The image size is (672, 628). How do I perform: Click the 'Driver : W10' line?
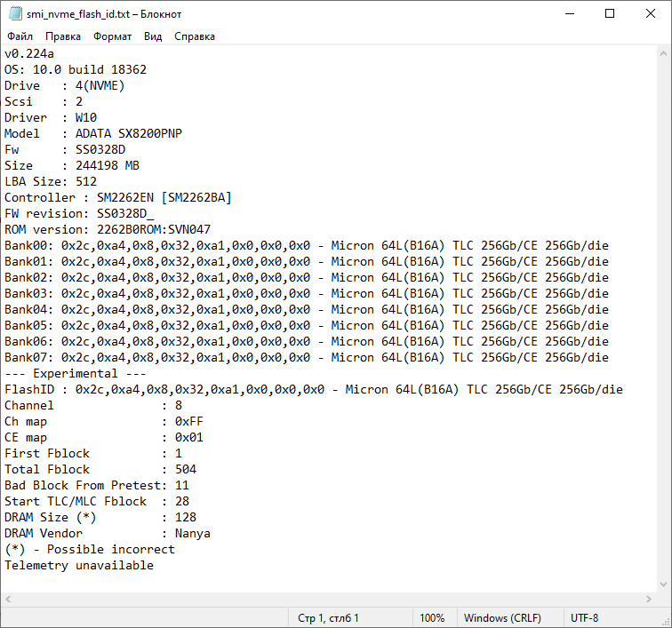(x=51, y=117)
